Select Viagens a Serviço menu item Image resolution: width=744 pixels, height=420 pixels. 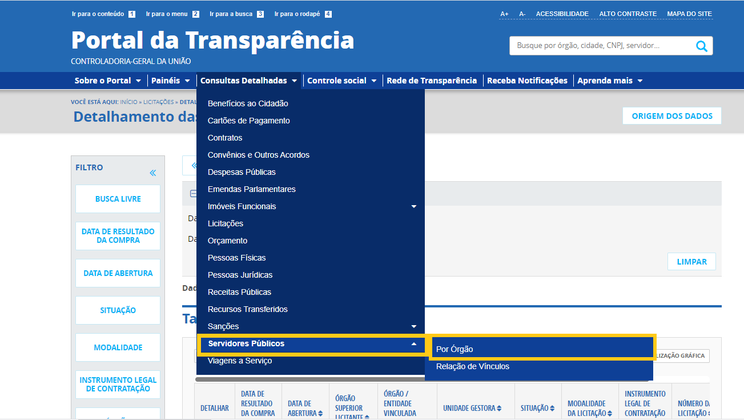click(240, 361)
